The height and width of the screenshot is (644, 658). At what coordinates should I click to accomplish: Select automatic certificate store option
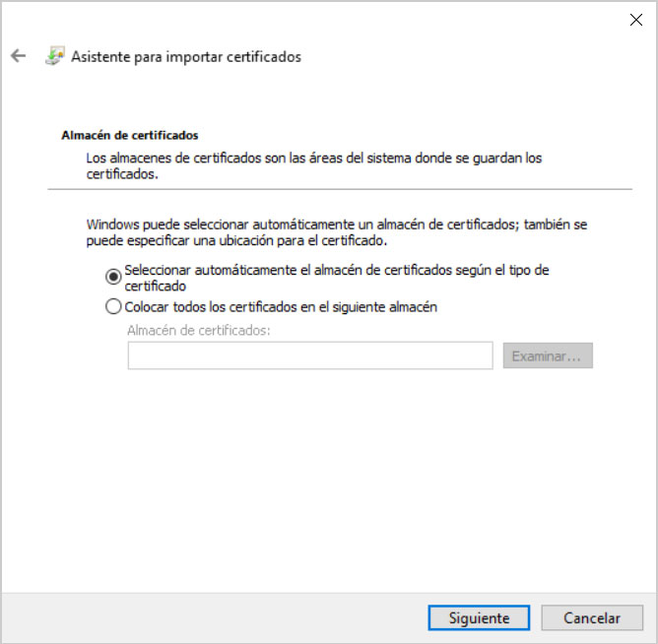tap(113, 277)
